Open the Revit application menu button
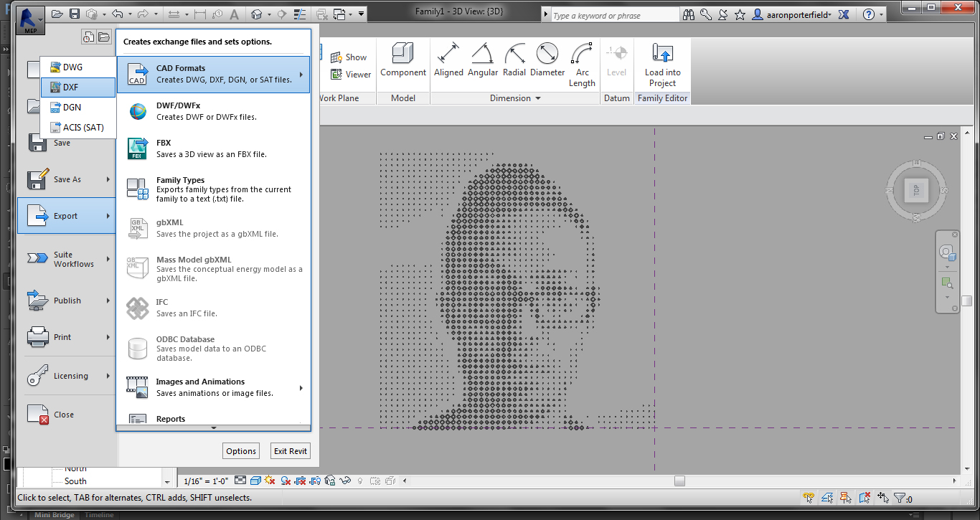 click(29, 19)
